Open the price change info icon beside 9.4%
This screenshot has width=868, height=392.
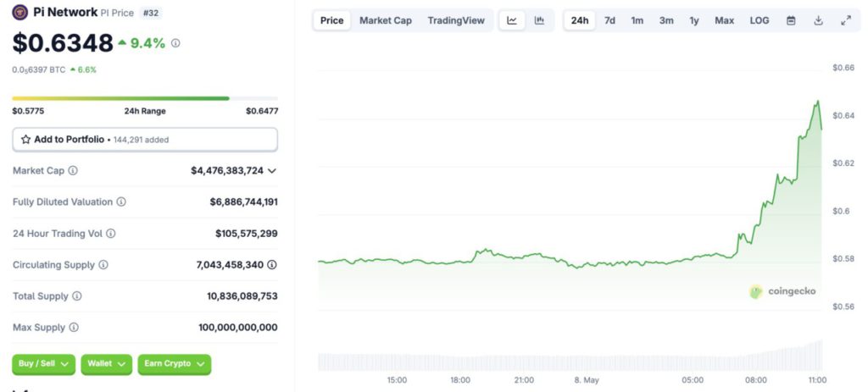point(175,43)
